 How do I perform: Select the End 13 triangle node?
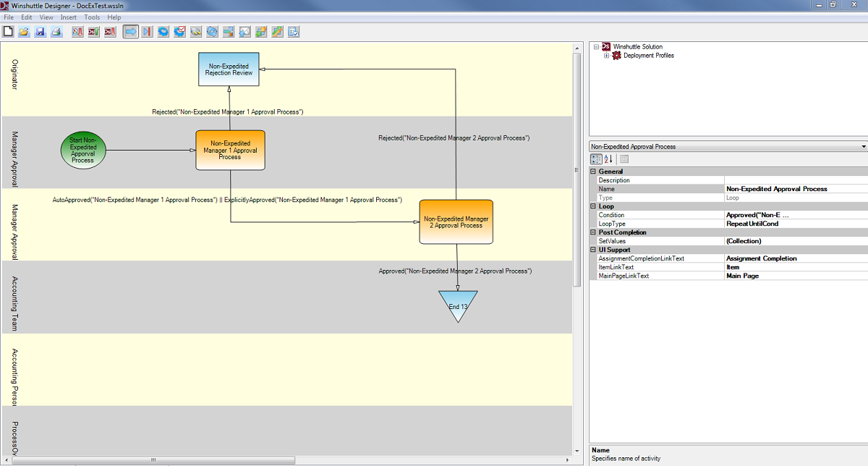pos(458,305)
